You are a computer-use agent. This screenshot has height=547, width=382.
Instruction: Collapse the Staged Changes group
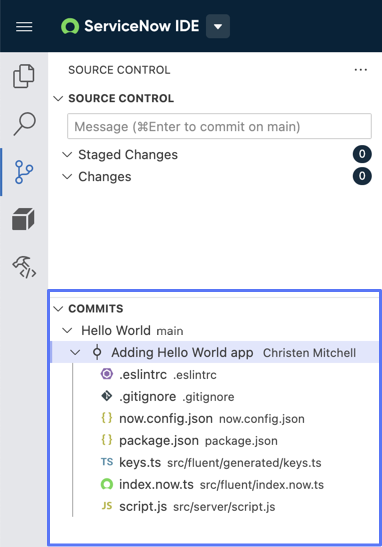(67, 154)
